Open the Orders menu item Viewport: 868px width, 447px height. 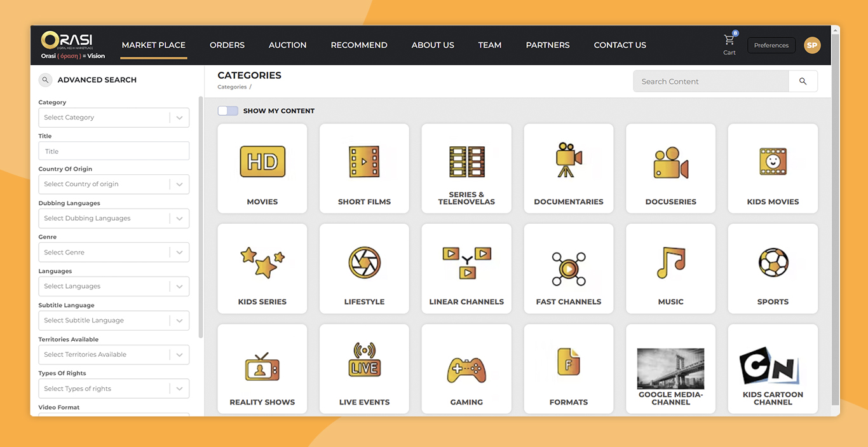click(x=227, y=45)
